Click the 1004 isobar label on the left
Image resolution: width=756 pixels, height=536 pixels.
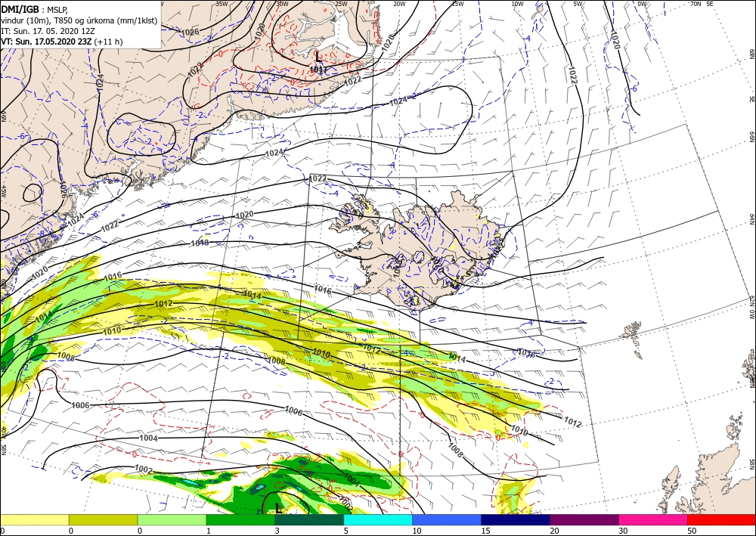pyautogui.click(x=148, y=438)
